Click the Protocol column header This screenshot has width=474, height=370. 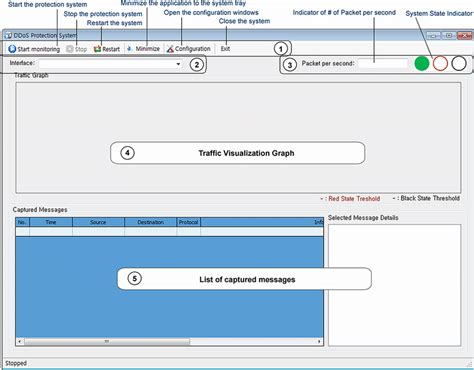(x=189, y=222)
